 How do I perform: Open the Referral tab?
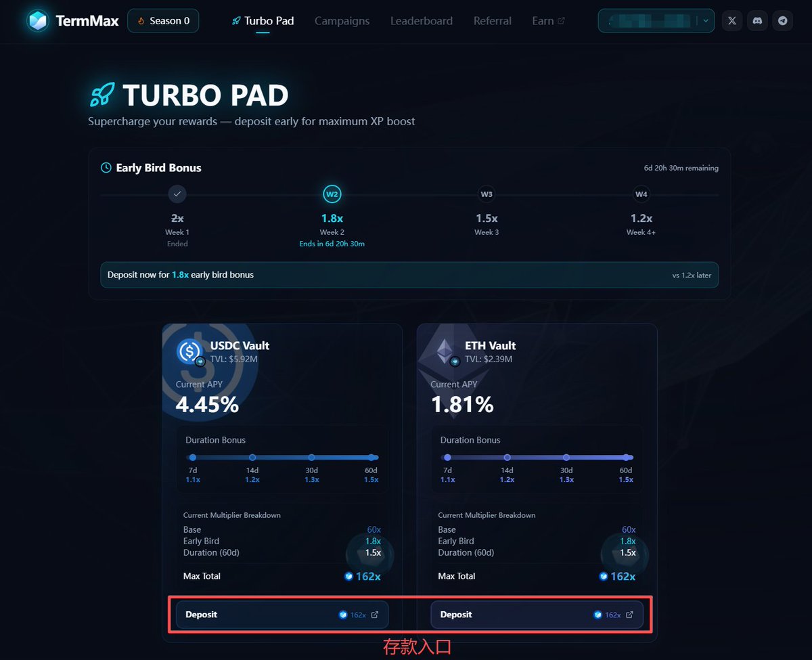pos(493,21)
